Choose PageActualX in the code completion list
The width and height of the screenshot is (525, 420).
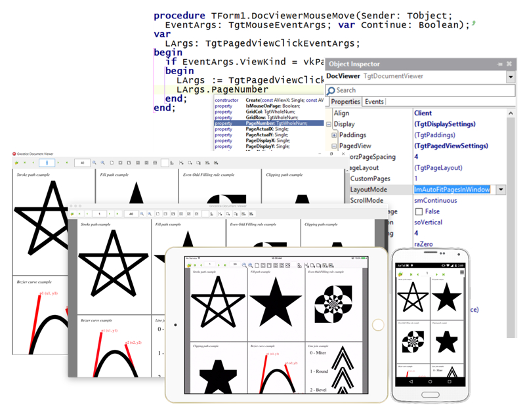pos(269,129)
